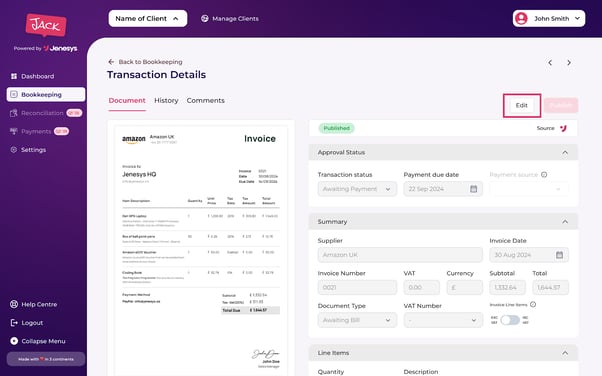Click the Payment due date field

[x=443, y=189]
